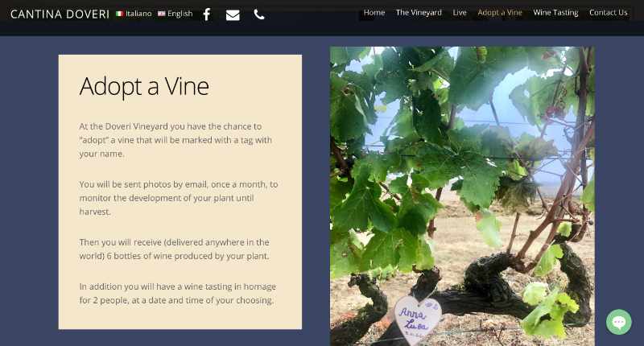Click the Cantina Doveri site logo

60,14
